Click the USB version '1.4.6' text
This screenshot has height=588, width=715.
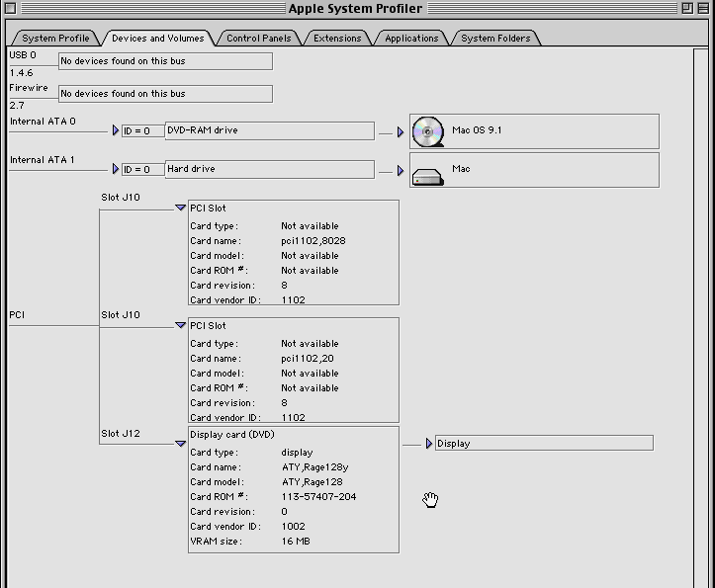click(x=21, y=73)
